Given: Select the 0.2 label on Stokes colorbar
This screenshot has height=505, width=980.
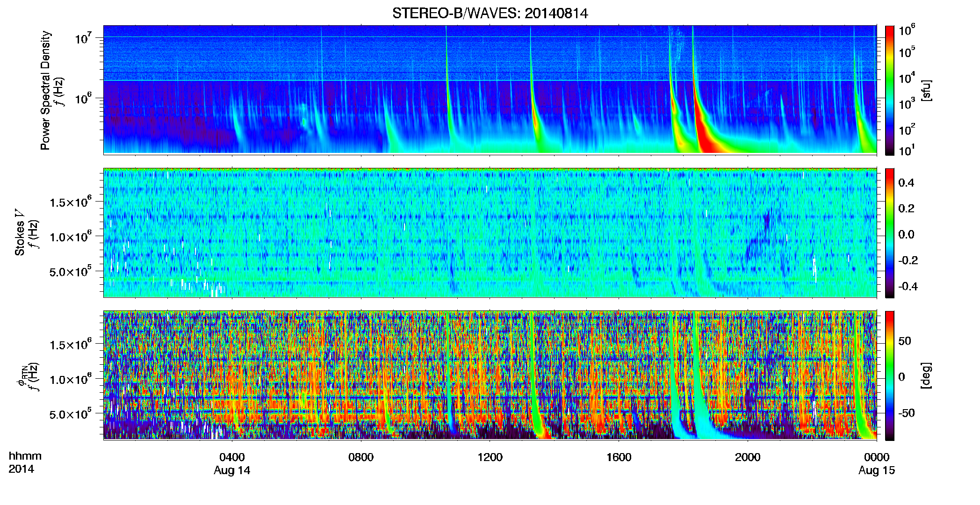Looking at the screenshot, I should click(906, 209).
